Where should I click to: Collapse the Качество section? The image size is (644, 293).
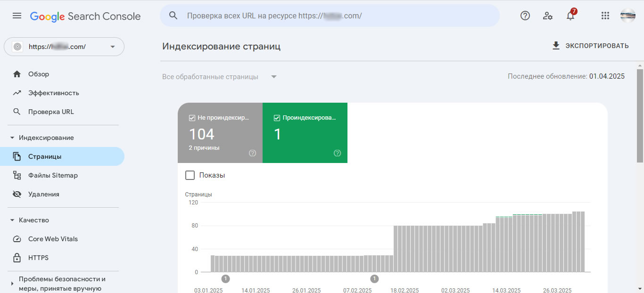[13, 220]
